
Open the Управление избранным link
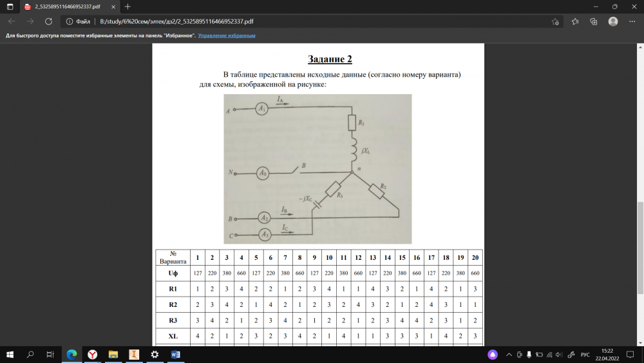pyautogui.click(x=227, y=35)
